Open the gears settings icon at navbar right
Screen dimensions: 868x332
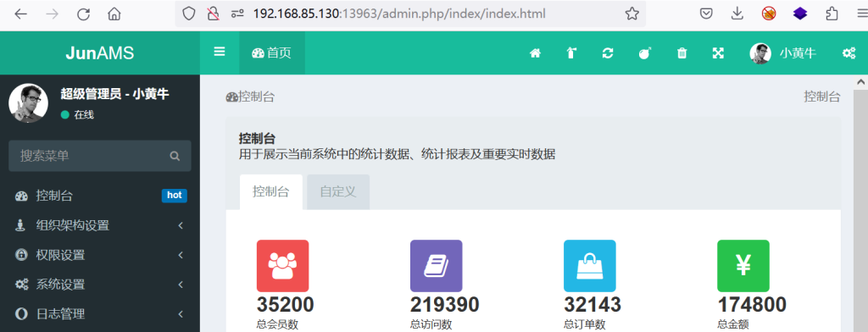[x=848, y=53]
